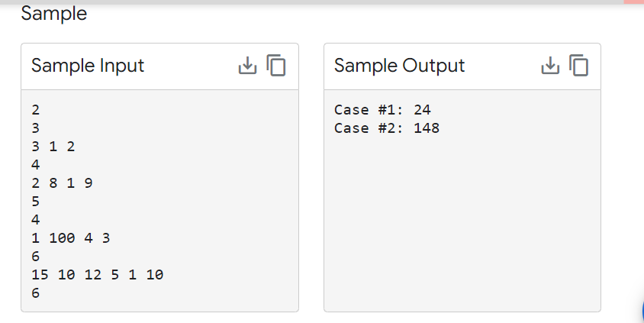Viewport: 644px width, 323px height.
Task: Copy the Sample Input to clipboard
Action: pyautogui.click(x=276, y=66)
